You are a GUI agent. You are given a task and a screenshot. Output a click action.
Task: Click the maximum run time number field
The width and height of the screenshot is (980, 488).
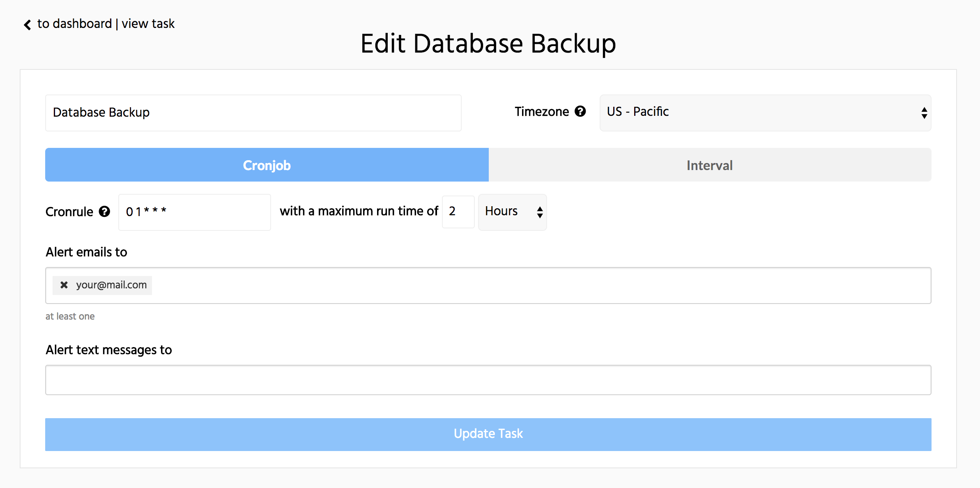click(458, 212)
